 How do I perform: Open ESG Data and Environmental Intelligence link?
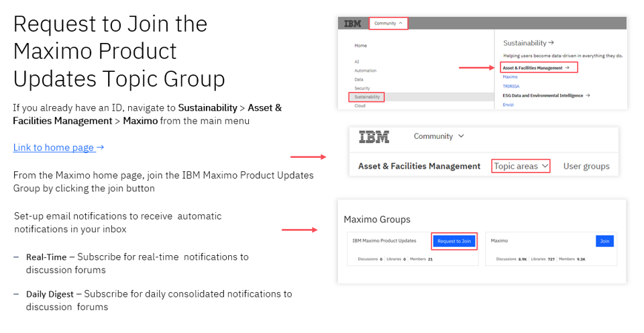click(x=546, y=95)
